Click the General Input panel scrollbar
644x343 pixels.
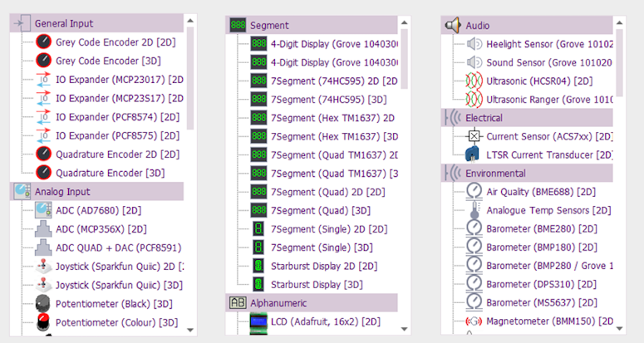190,75
